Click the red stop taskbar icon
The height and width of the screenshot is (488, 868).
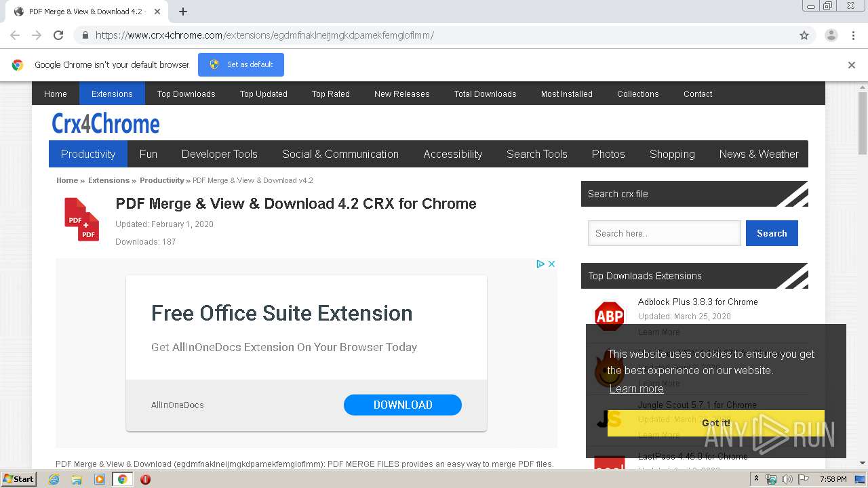click(x=145, y=479)
